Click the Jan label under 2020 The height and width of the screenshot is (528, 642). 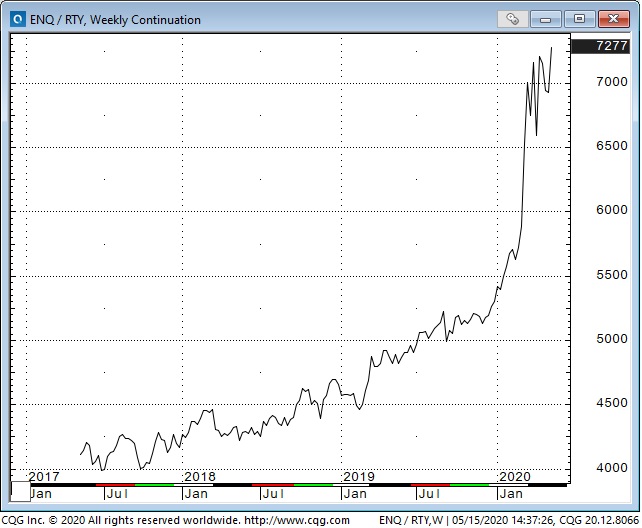(x=511, y=494)
